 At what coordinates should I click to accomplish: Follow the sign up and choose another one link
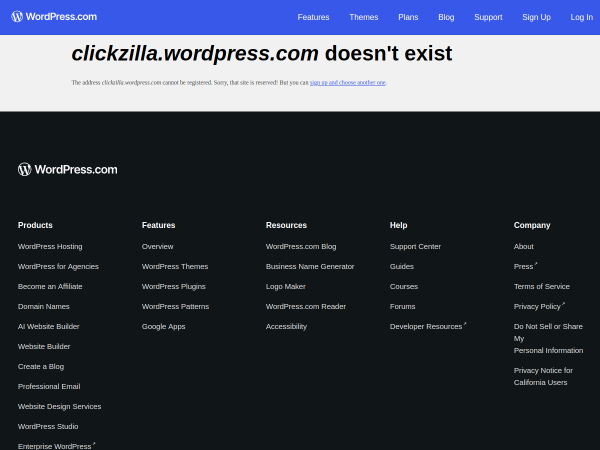[347, 83]
